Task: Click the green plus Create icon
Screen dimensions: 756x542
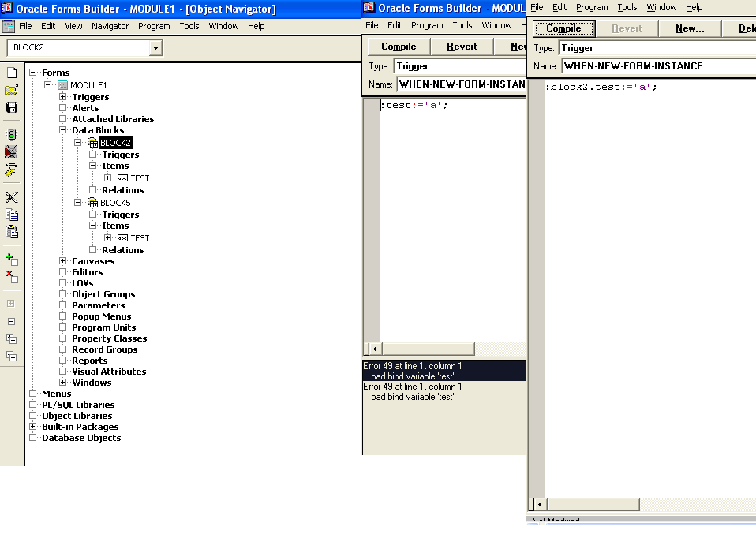Action: tap(12, 260)
